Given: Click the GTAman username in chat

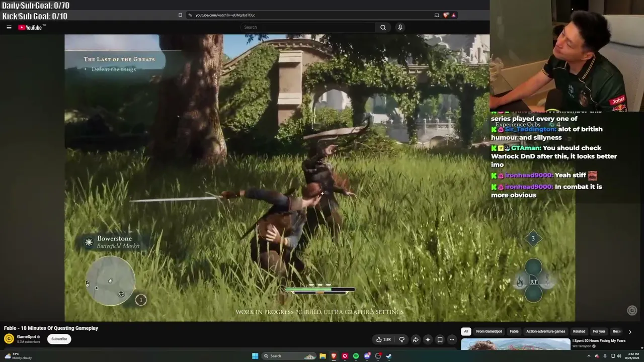Looking at the screenshot, I should [526, 148].
